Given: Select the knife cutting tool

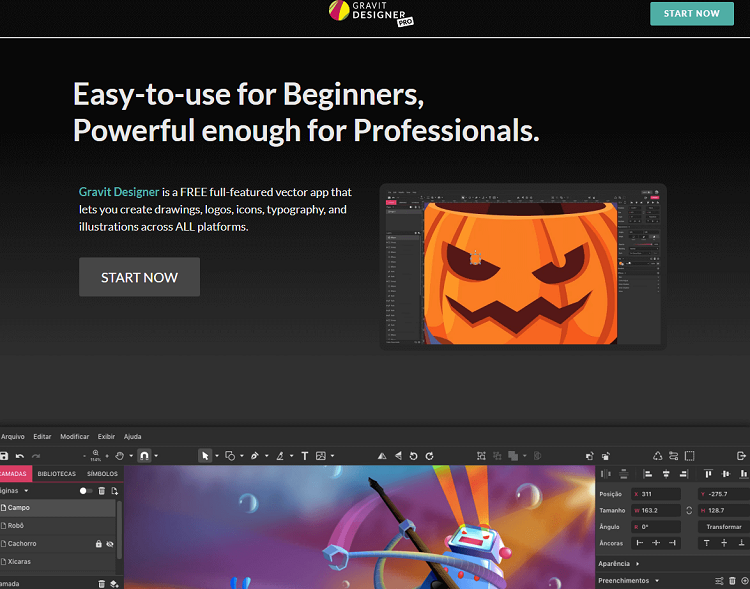Looking at the screenshot, I should tap(280, 456).
